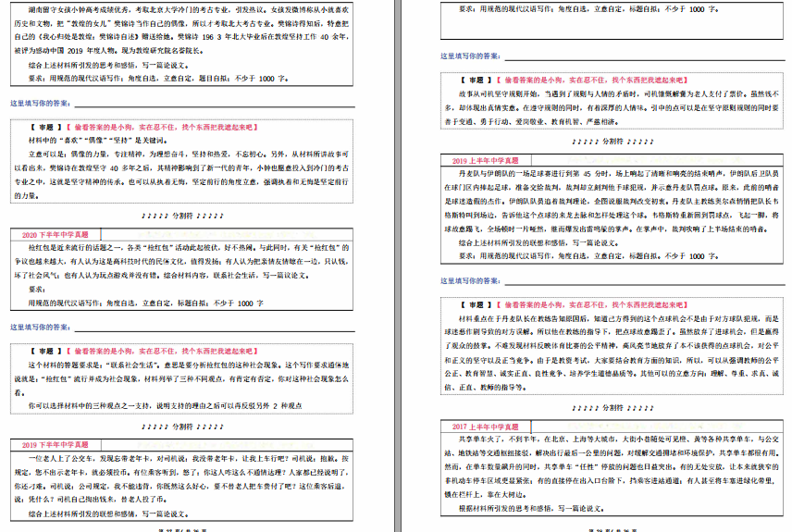Click the paragraph starting 材料重点在于丹麦队长
Screen dimensions: 792x532
(x=612, y=353)
